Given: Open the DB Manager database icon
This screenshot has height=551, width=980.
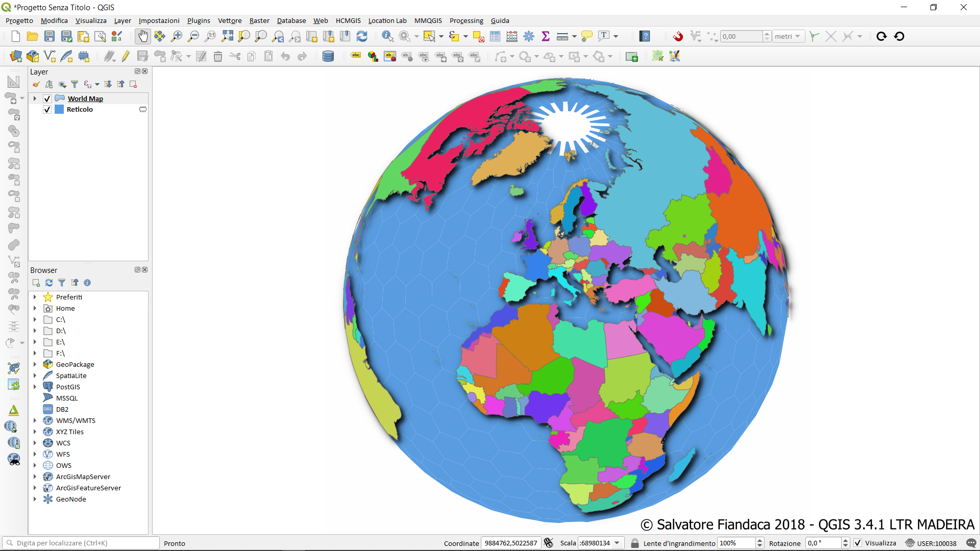Looking at the screenshot, I should coord(328,57).
